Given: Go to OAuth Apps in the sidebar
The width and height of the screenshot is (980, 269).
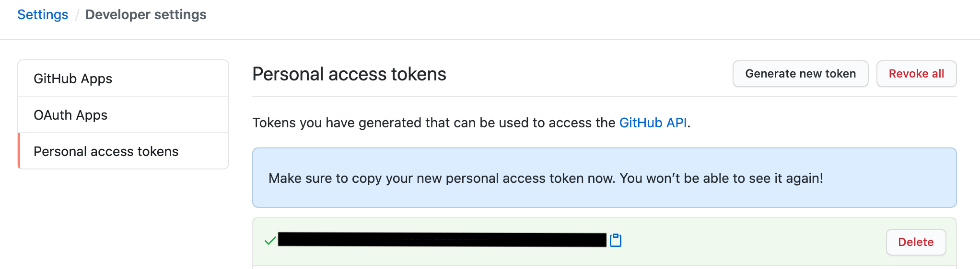Looking at the screenshot, I should [70, 115].
